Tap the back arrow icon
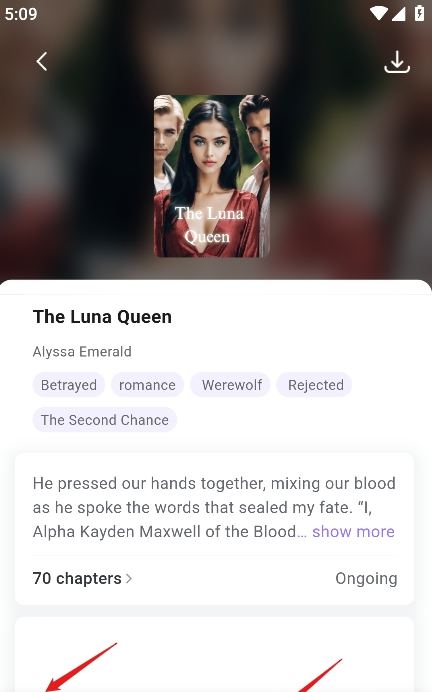This screenshot has height=692, width=432. point(41,61)
